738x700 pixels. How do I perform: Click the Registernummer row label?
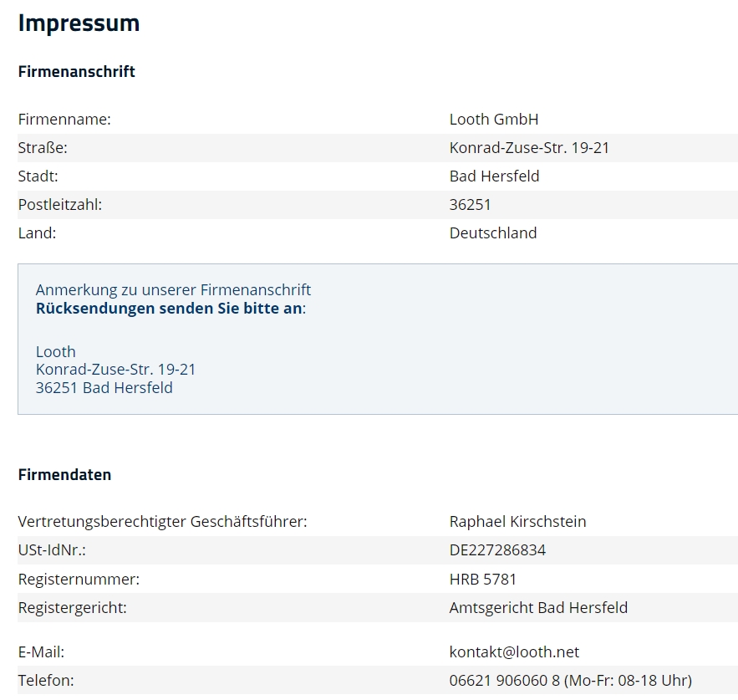(79, 579)
